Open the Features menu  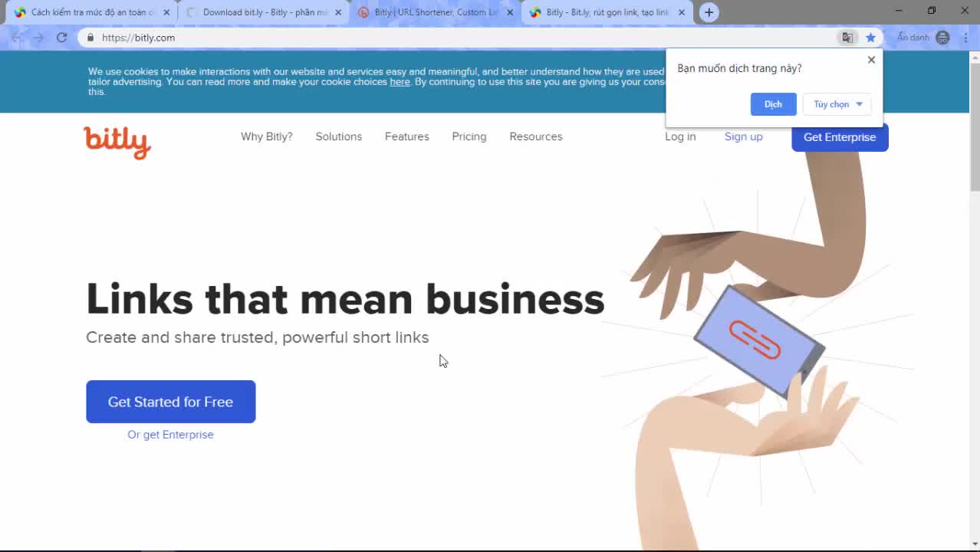pyautogui.click(x=407, y=136)
